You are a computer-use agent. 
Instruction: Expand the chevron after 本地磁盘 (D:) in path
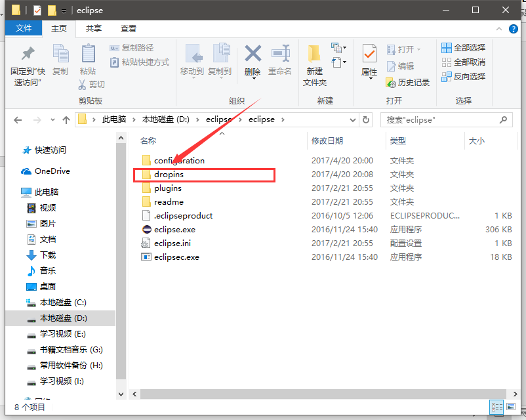(197, 120)
